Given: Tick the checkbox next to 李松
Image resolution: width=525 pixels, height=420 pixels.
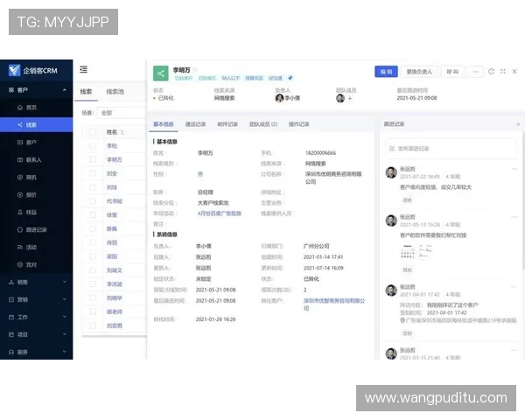Looking at the screenshot, I should [93, 146].
